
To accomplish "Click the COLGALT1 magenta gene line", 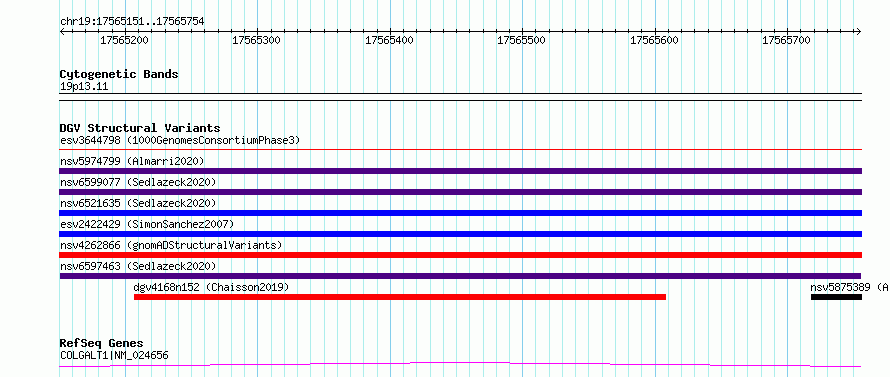I will click(x=460, y=365).
